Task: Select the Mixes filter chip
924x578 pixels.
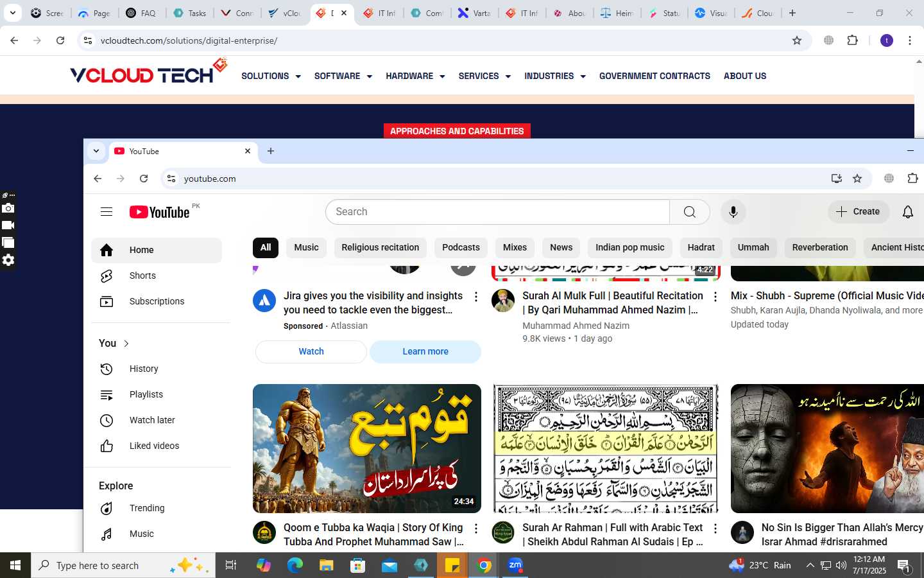Action: (515, 248)
